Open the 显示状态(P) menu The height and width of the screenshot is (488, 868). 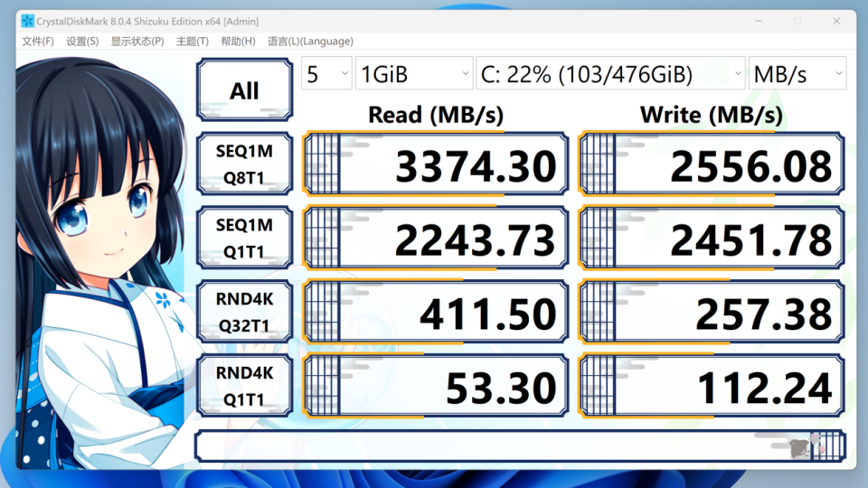click(x=137, y=42)
